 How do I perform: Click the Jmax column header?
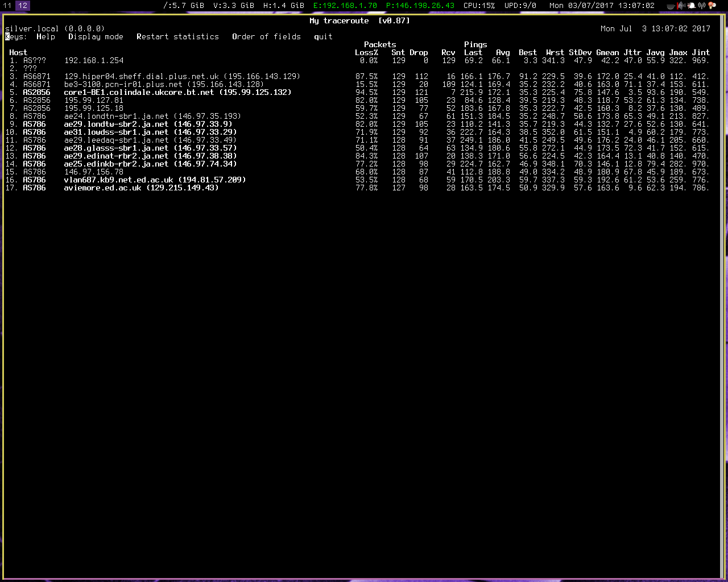click(678, 52)
